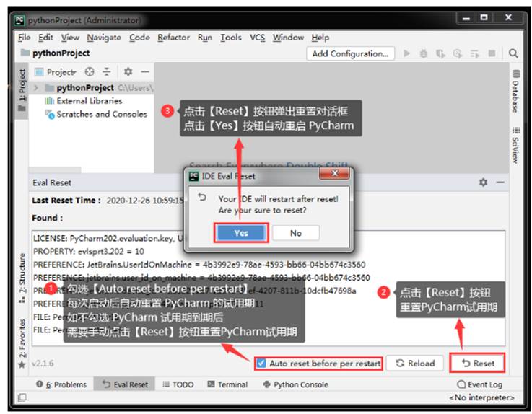Image resolution: width=532 pixels, height=414 pixels.
Task: Click the Stop toolbar icon
Action: pos(492,53)
